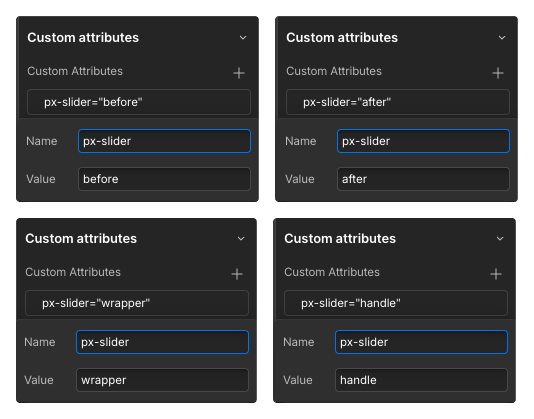The width and height of the screenshot is (534, 419).
Task: Click the Value field containing 'before'
Action: click(164, 179)
